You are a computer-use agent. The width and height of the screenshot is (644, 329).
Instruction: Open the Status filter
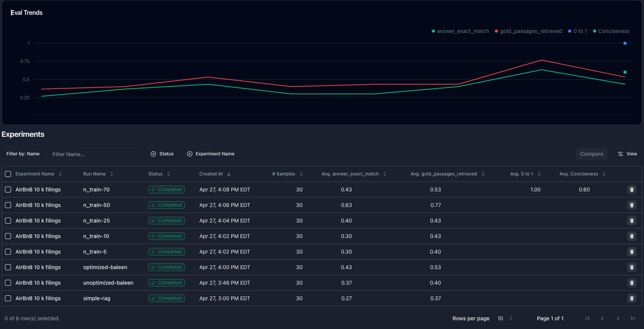(162, 154)
